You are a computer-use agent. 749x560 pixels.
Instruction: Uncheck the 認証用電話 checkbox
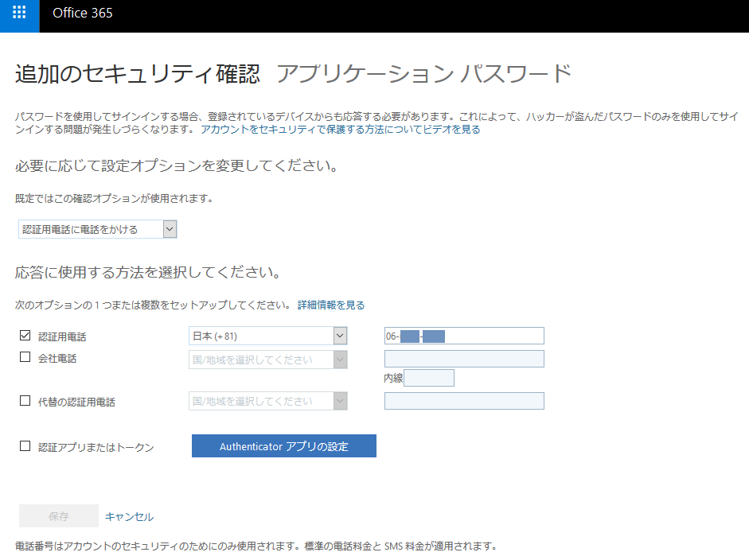(25, 336)
